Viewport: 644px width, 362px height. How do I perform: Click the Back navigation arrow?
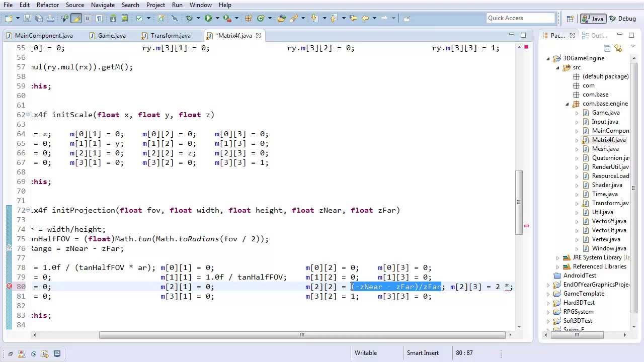tap(365, 18)
